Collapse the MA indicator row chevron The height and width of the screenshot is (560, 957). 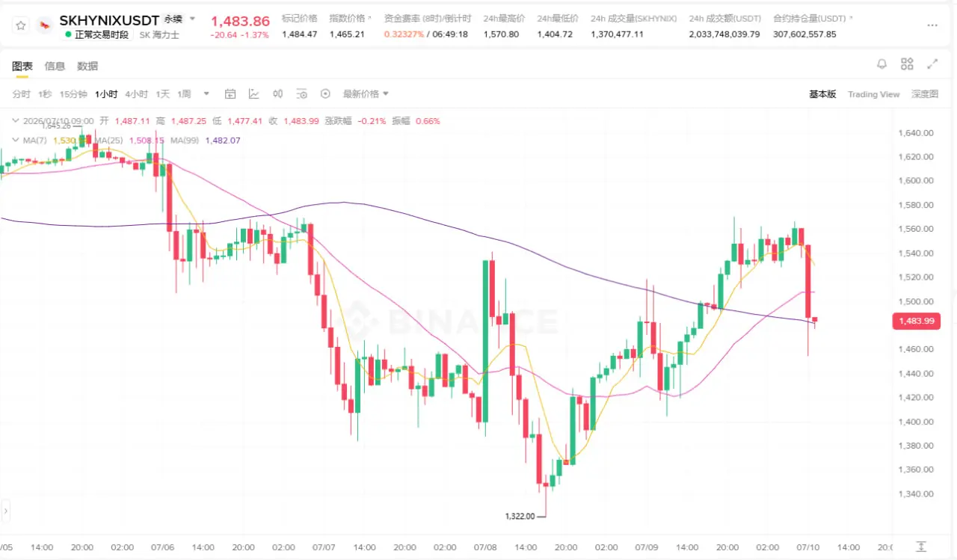tap(16, 140)
